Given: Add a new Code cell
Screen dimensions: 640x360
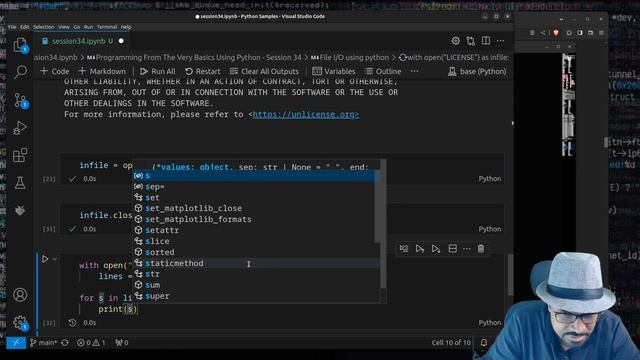Looking at the screenshot, I should (55, 71).
